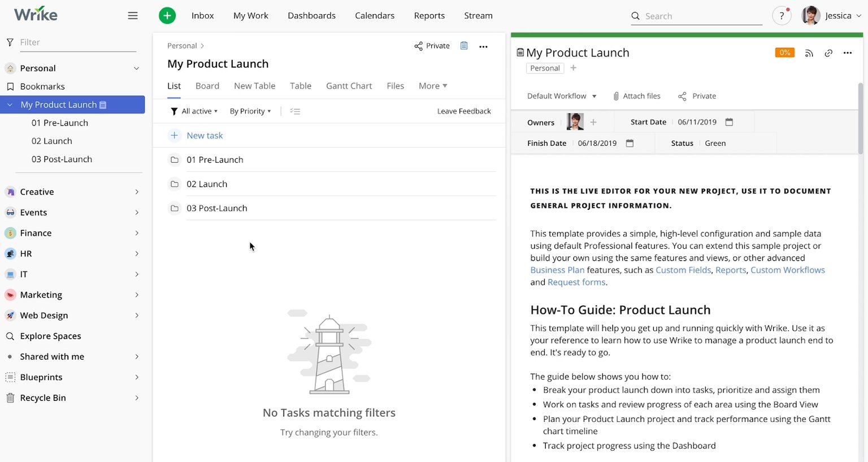Switch to the Gantt Chart tab
The height and width of the screenshot is (462, 868).
coord(349,86)
